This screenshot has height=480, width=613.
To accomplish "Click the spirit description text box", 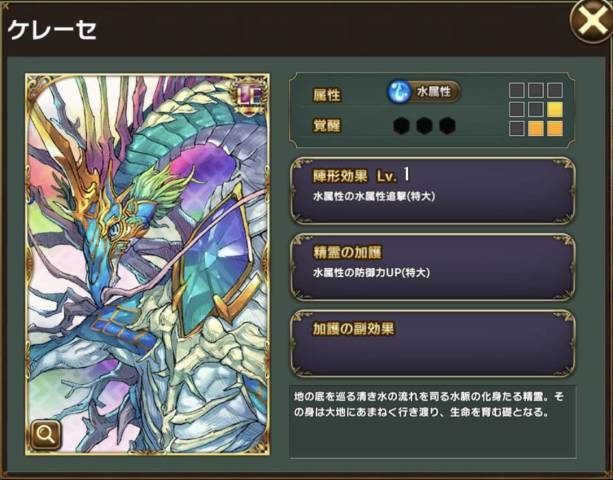I will pyautogui.click(x=432, y=421).
